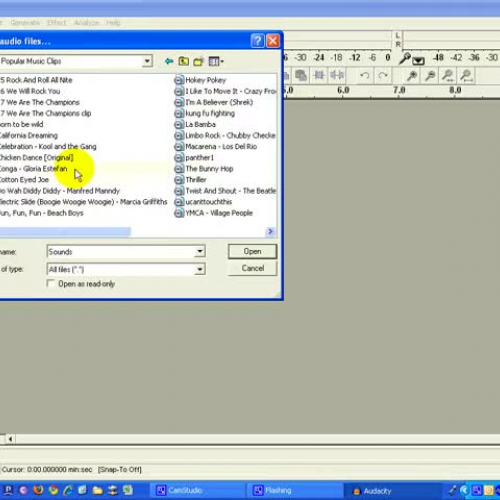Open the Effect menu in Audacity

57,23
